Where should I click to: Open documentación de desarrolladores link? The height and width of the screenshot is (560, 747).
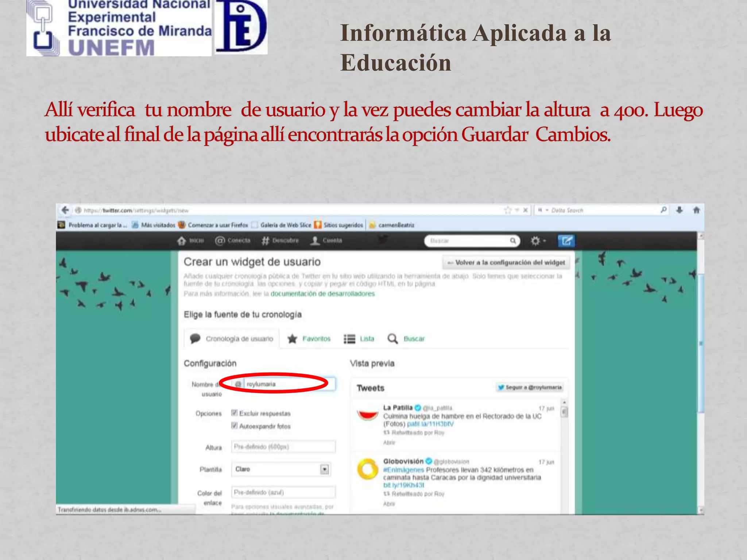tap(322, 294)
